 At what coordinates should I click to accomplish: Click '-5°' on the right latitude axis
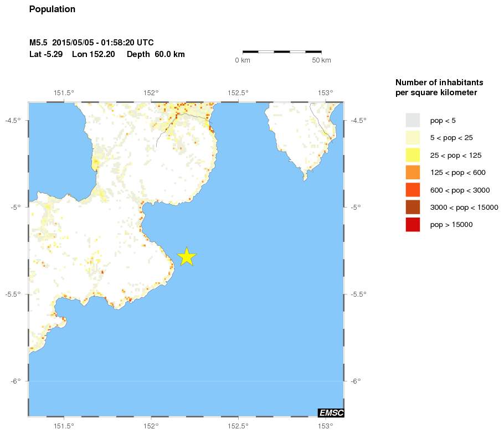click(x=356, y=207)
